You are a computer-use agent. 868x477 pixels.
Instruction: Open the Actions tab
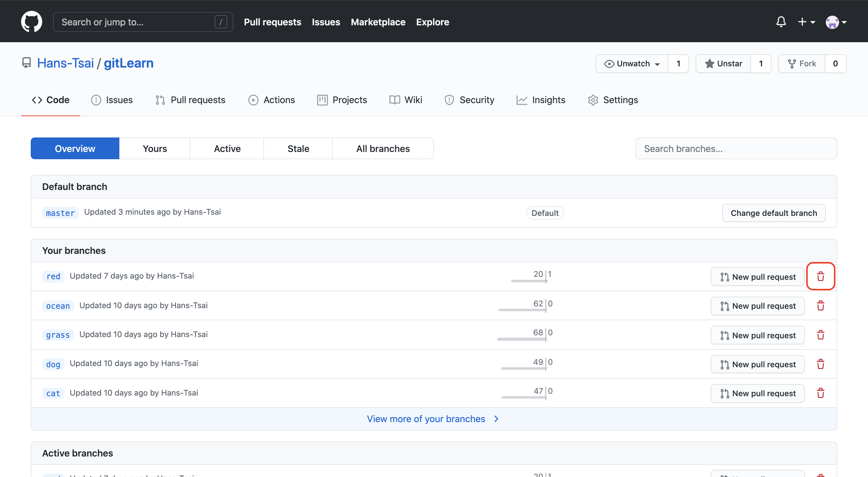coord(271,100)
